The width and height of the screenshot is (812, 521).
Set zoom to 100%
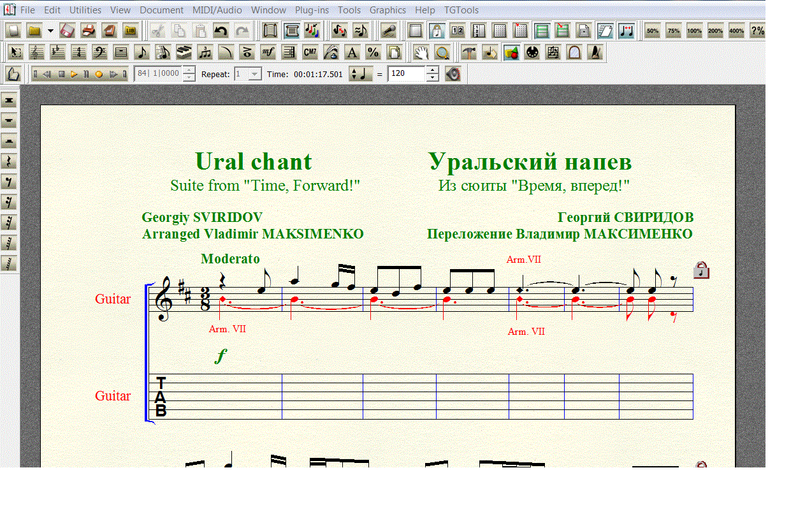695,31
